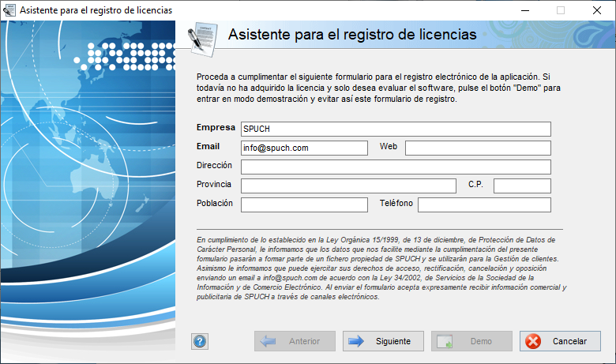Focus the Empresa input field
The height and width of the screenshot is (364, 616).
click(x=396, y=129)
